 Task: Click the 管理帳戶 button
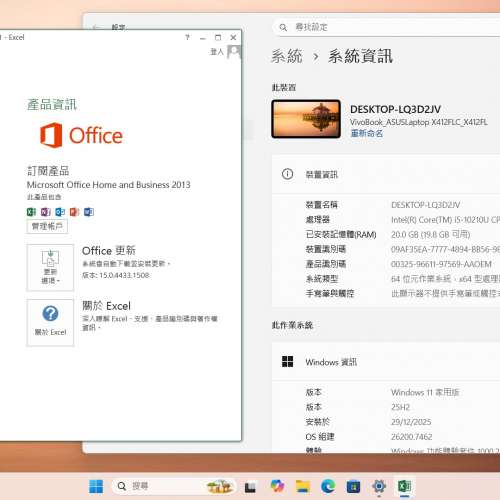click(47, 226)
